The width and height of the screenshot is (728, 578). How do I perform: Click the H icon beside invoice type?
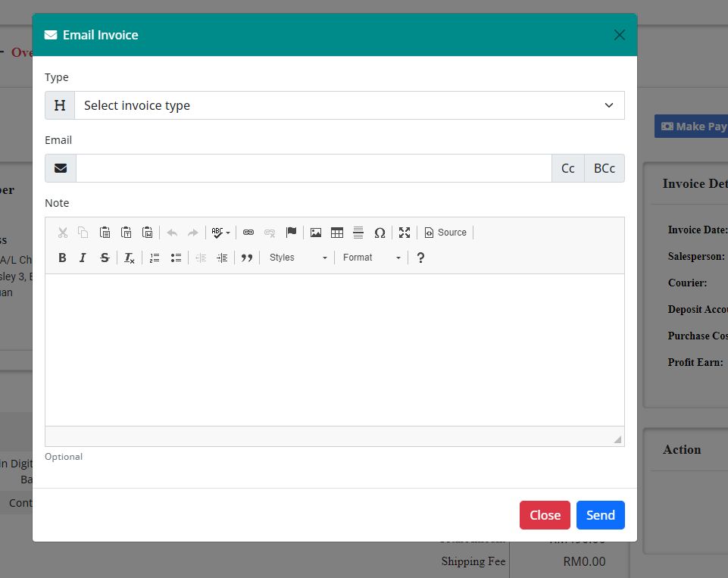click(x=60, y=105)
